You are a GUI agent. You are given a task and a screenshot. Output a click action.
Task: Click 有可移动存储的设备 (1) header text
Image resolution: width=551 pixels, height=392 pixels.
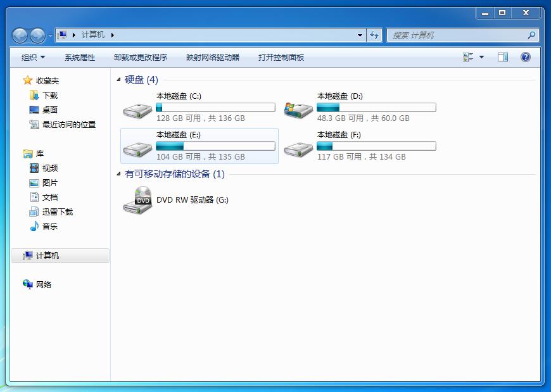[x=175, y=174]
